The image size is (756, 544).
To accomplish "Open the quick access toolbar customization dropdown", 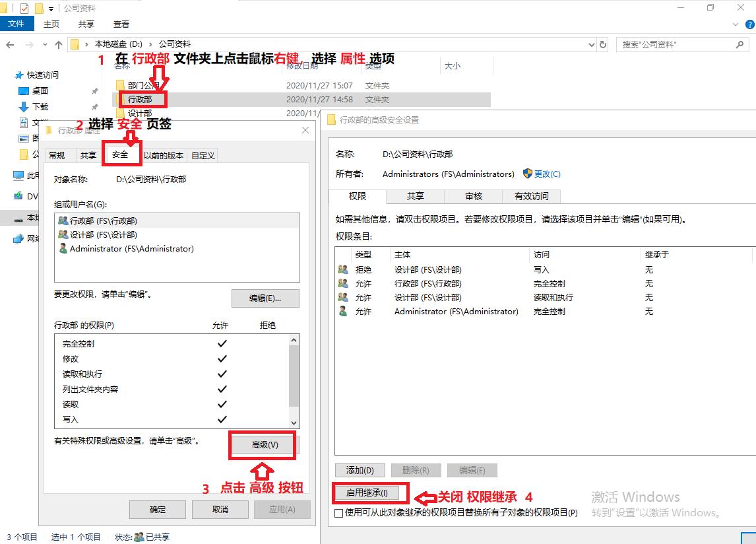I will pos(51,9).
